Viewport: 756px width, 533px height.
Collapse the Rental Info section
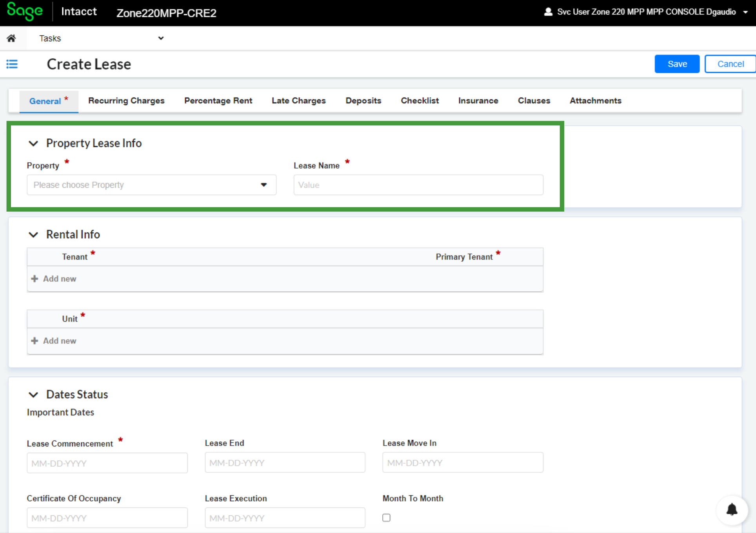click(33, 235)
